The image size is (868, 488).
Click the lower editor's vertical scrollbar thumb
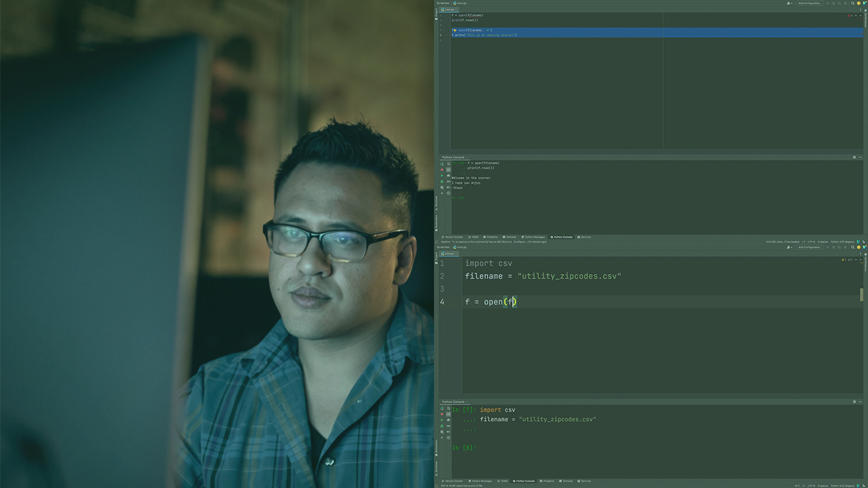(862, 294)
